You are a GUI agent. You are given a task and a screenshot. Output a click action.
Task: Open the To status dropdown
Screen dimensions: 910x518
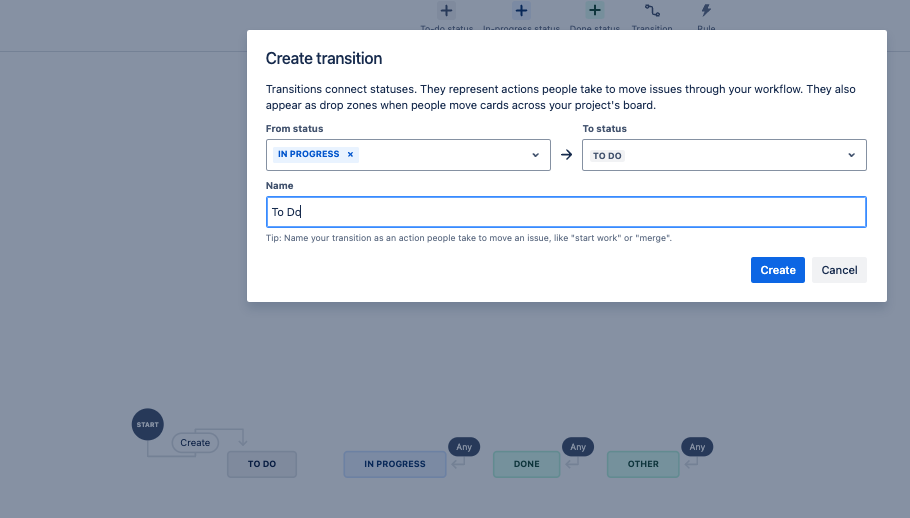click(724, 155)
